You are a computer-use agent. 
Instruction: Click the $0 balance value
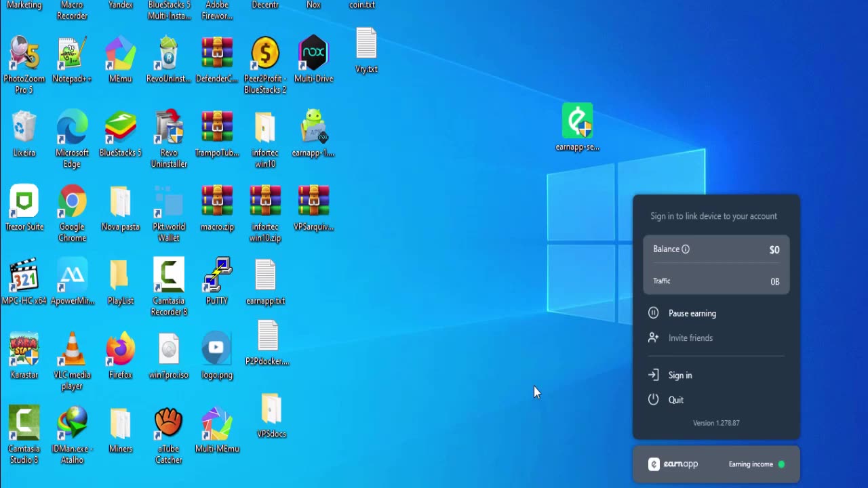coord(774,249)
